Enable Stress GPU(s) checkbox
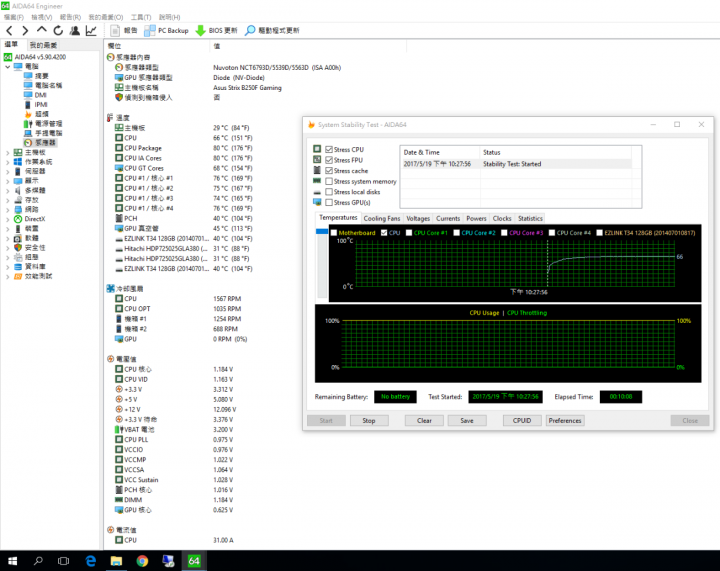 [x=329, y=202]
